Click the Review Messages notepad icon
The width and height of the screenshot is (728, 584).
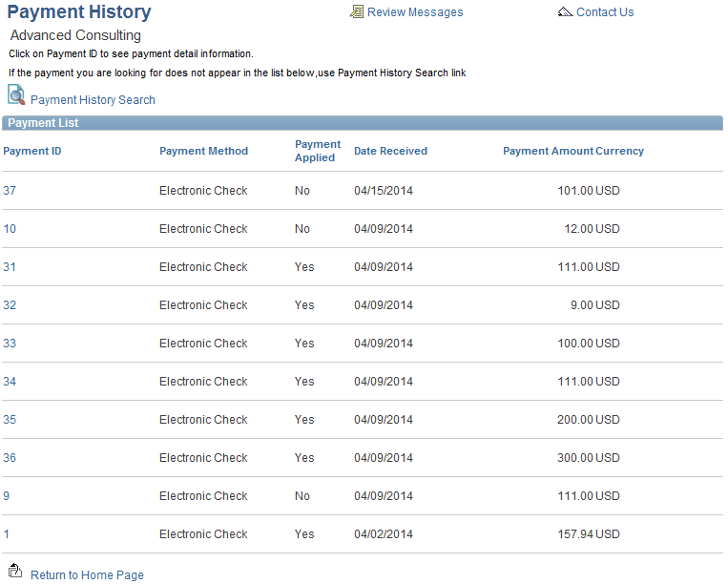pos(357,11)
